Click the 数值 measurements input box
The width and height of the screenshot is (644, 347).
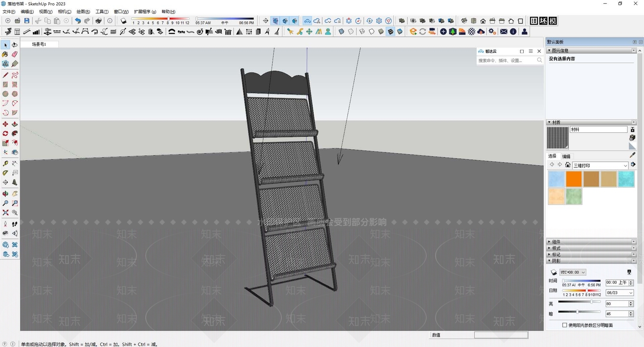click(501, 335)
